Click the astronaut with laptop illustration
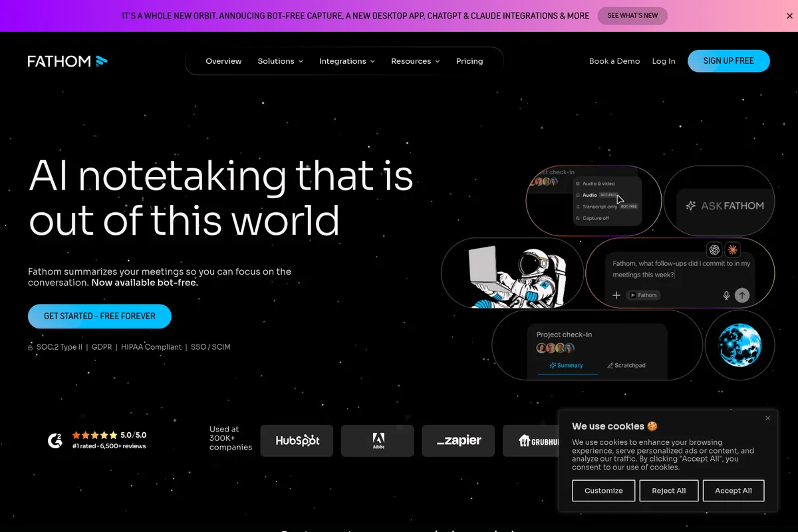Screen dimensions: 798x532 (x=517, y=275)
